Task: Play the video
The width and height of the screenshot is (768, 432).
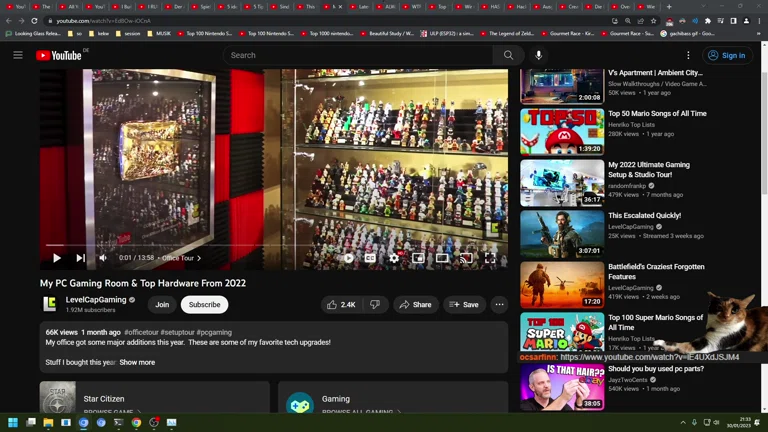Action: pyautogui.click(x=57, y=258)
